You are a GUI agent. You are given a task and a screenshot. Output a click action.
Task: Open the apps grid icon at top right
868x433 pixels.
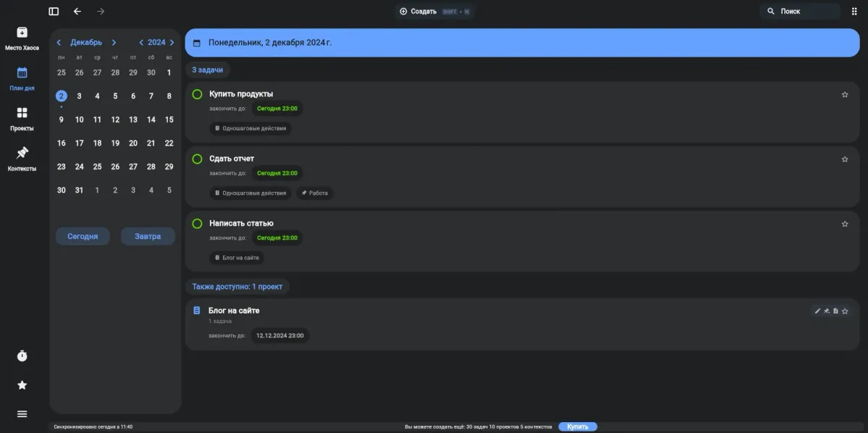pos(854,12)
